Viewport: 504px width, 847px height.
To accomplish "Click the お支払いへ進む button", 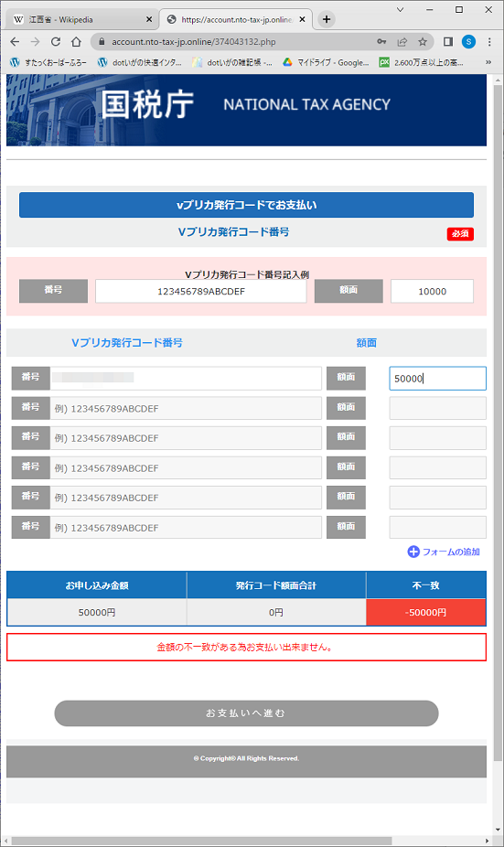I will pos(246,713).
